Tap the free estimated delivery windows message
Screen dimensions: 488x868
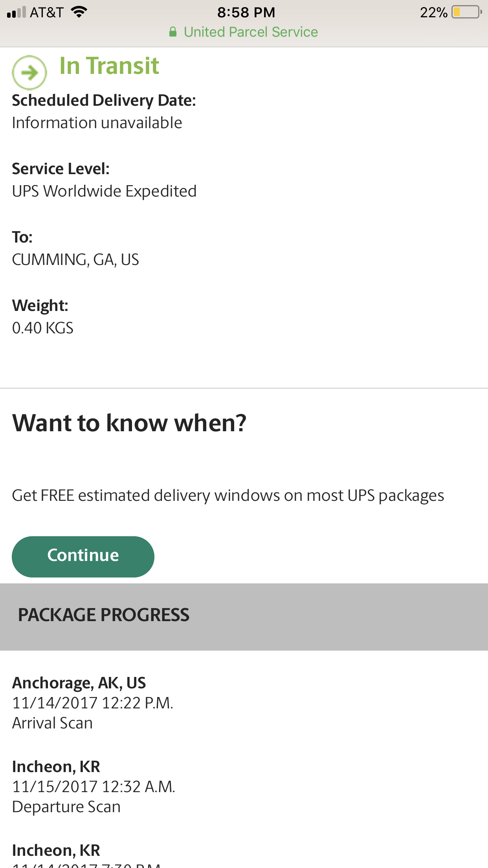[228, 496]
